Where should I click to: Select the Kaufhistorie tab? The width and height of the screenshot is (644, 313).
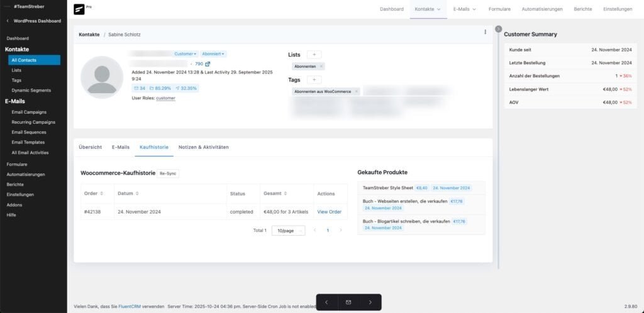click(154, 147)
